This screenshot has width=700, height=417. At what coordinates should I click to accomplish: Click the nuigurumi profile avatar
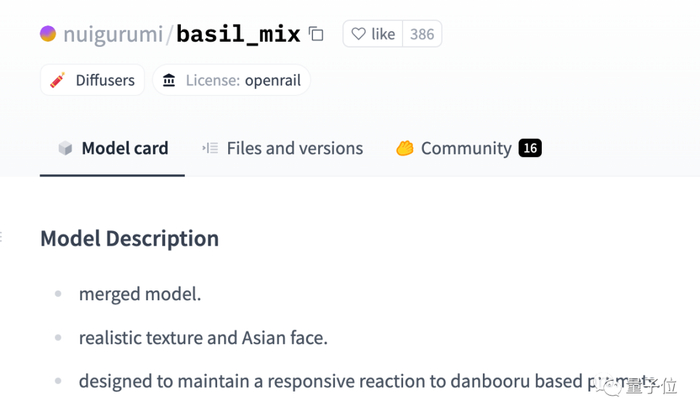click(48, 34)
